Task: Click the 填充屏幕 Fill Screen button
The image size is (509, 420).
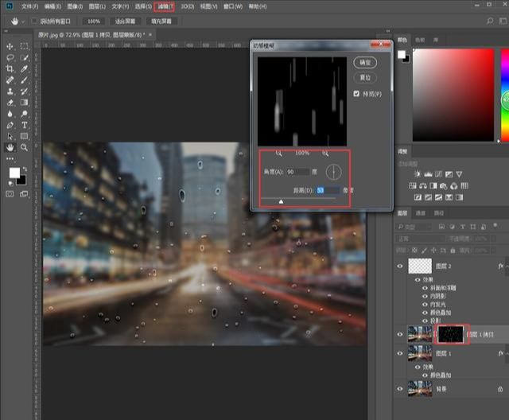Action: tap(161, 21)
